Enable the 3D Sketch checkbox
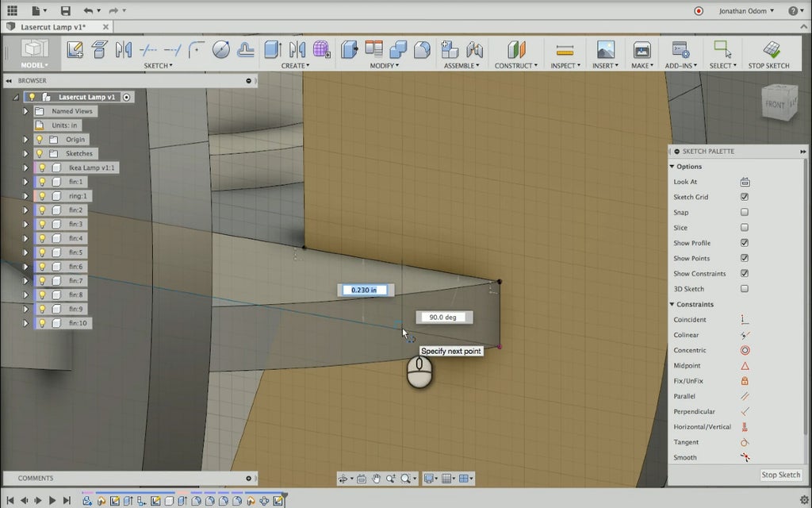Viewport: 812px width, 508px height. (744, 289)
